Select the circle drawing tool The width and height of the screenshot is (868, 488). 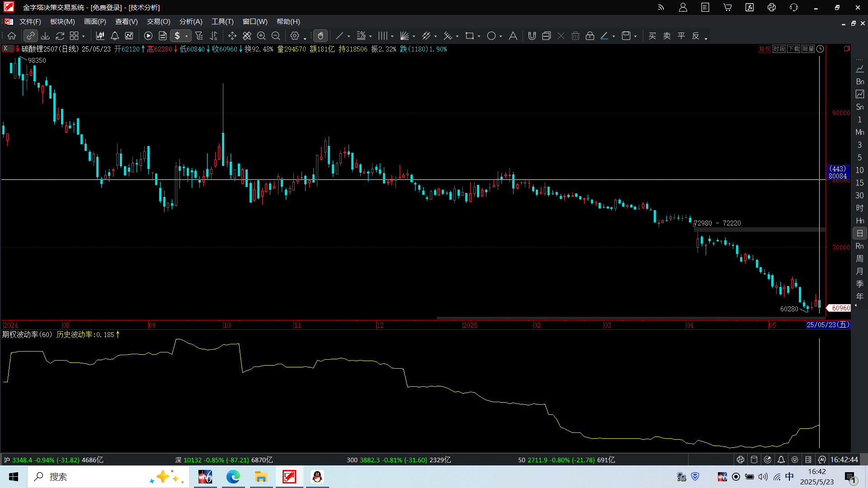pyautogui.click(x=491, y=36)
